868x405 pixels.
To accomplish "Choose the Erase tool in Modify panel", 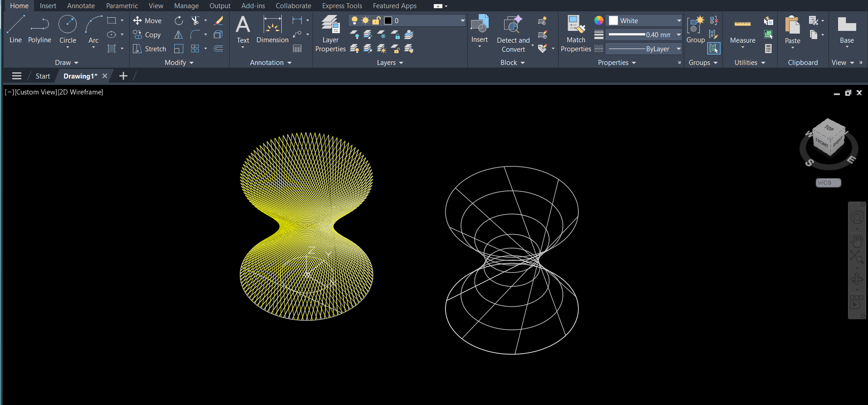I will tap(218, 21).
